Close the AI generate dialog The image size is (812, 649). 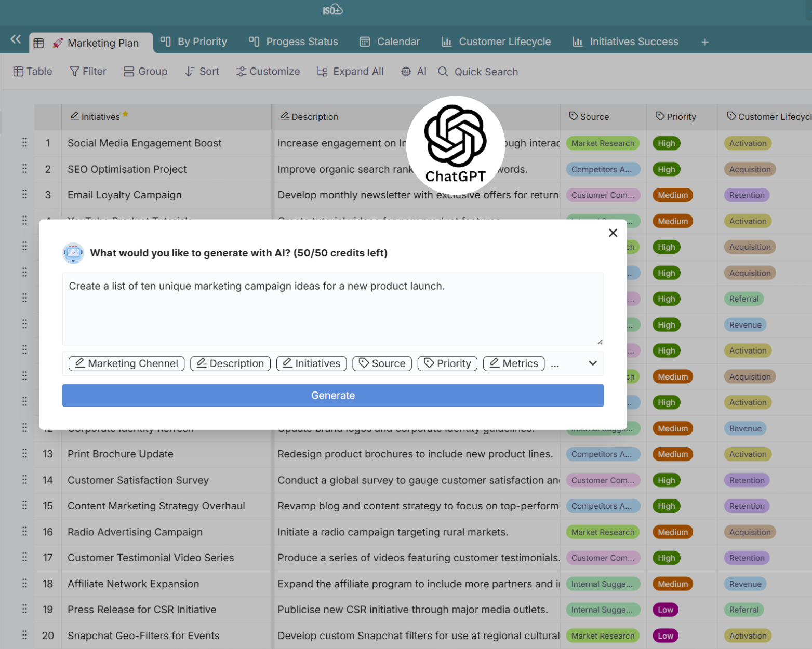tap(613, 233)
